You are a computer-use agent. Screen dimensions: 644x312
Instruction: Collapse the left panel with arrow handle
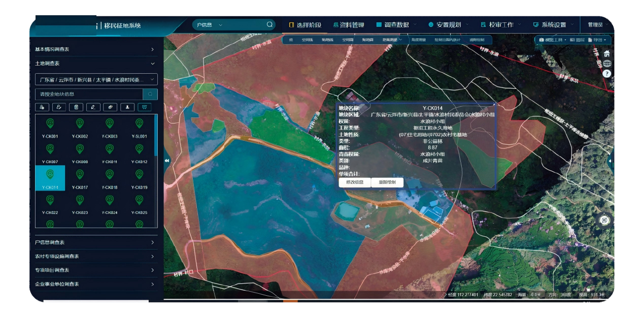pos(167,160)
